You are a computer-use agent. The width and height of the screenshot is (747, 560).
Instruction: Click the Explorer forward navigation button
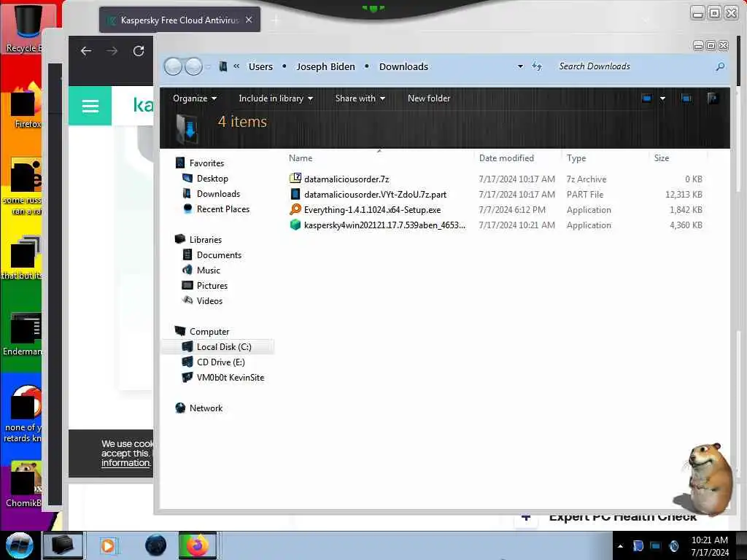pyautogui.click(x=194, y=66)
